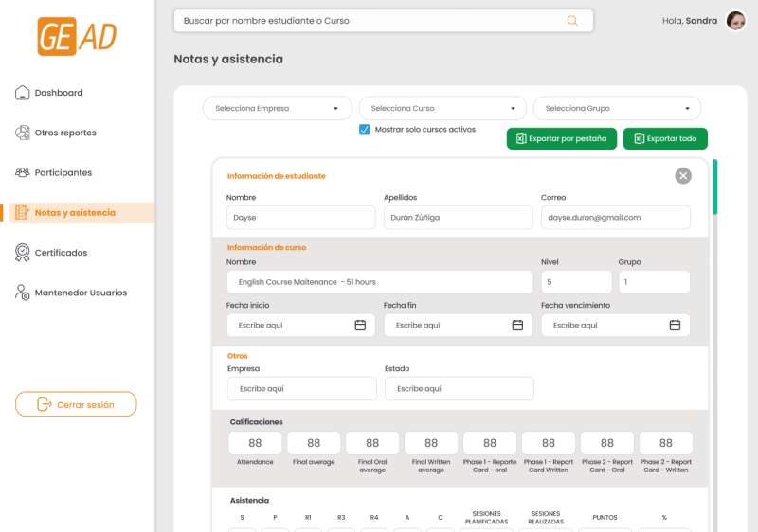Open calendar for Fecha fin
Image resolution: width=758 pixels, height=532 pixels.
(517, 326)
